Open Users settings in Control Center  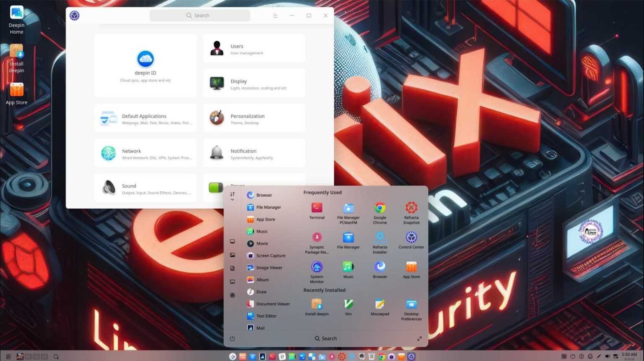click(x=253, y=48)
